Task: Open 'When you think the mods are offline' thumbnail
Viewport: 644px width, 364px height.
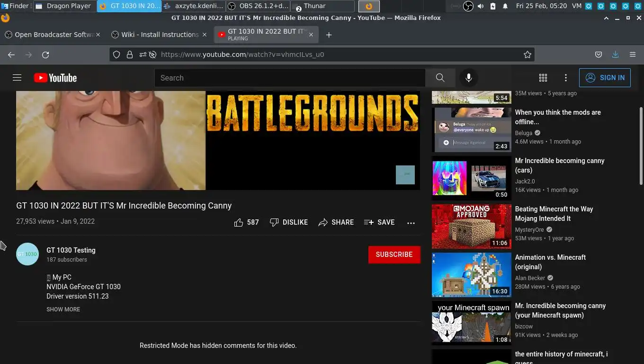Action: (472, 130)
